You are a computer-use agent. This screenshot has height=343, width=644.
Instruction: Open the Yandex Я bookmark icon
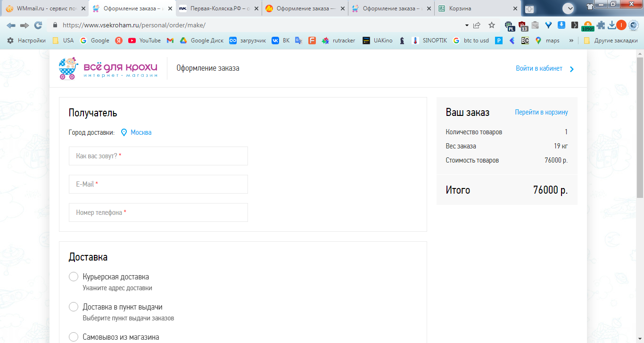coord(119,41)
